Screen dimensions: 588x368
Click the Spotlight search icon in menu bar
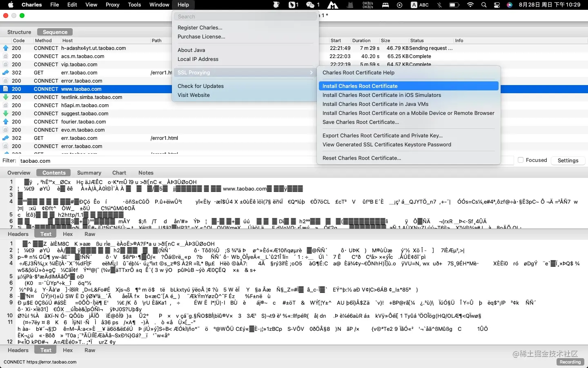pyautogui.click(x=484, y=5)
